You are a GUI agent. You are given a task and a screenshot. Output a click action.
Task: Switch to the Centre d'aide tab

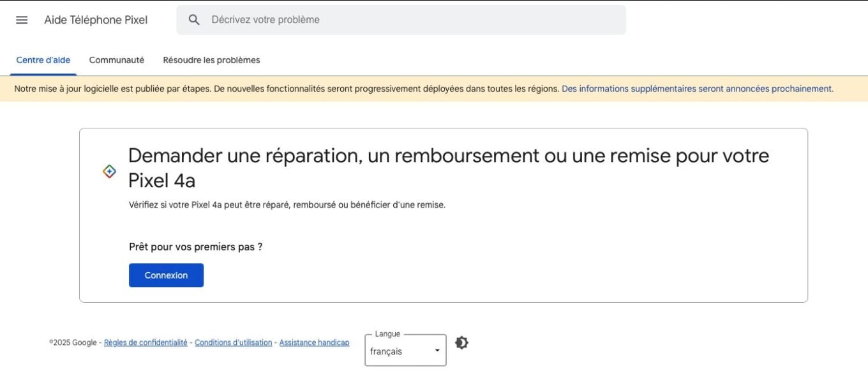pos(43,60)
